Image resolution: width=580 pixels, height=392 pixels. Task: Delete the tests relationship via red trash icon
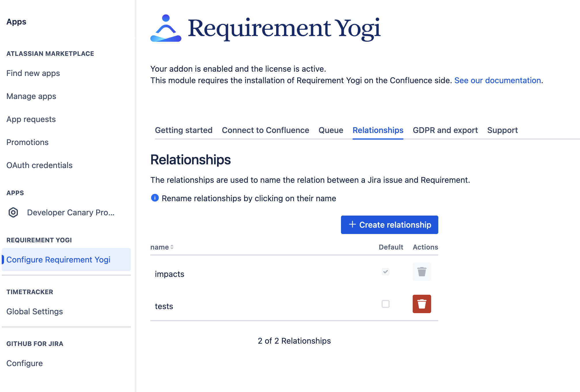(422, 304)
